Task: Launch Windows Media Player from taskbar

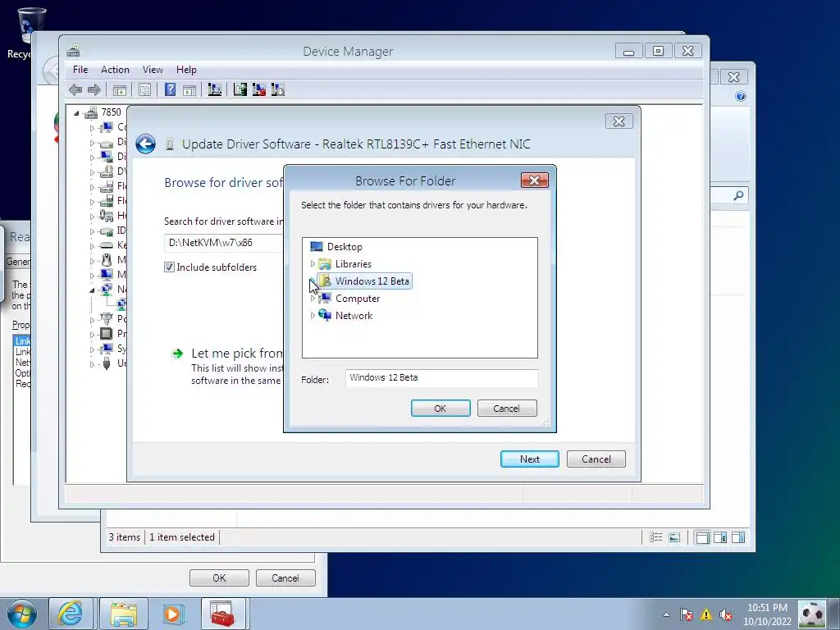Action: coord(173,614)
